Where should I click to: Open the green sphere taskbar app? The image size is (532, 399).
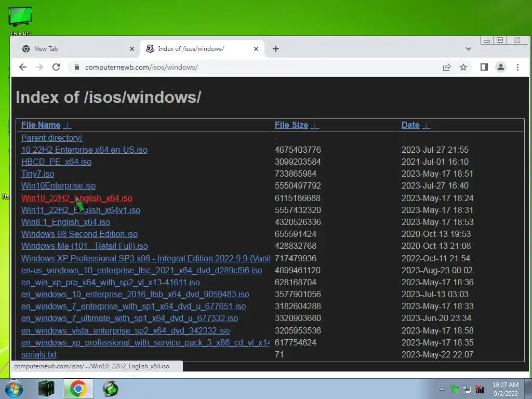tap(111, 389)
